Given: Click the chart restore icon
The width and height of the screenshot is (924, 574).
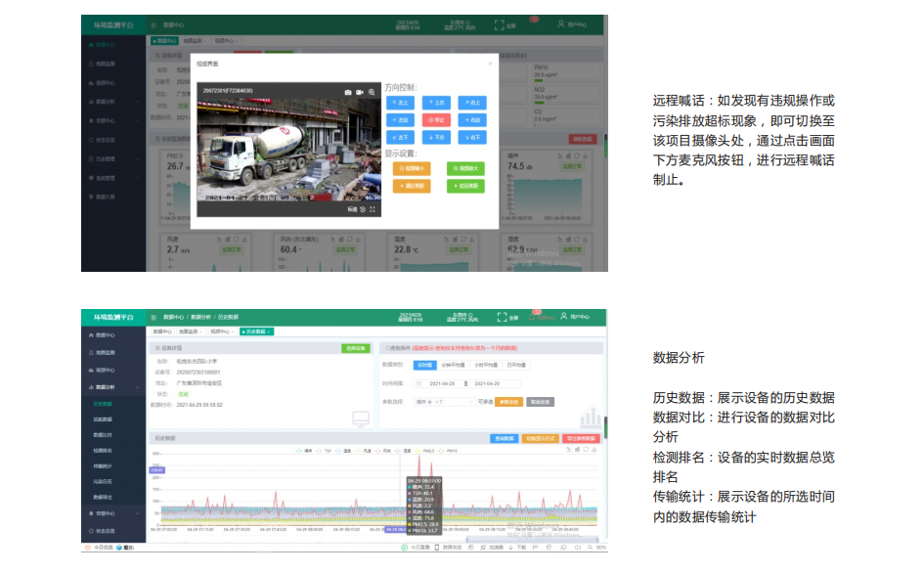Looking at the screenshot, I should (x=586, y=450).
